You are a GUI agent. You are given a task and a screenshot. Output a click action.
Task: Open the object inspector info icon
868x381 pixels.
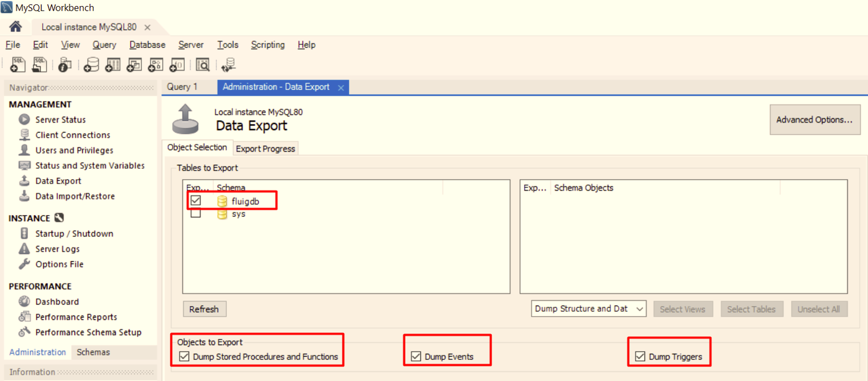(65, 64)
